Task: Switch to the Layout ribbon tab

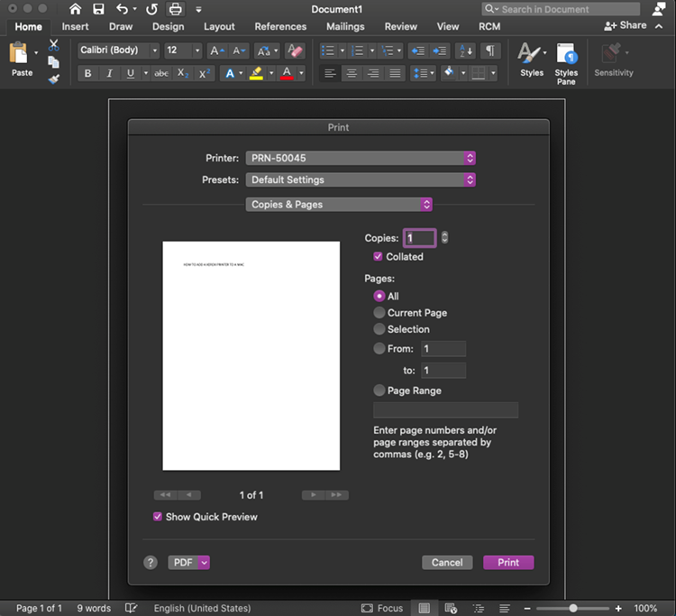Action: point(219,26)
